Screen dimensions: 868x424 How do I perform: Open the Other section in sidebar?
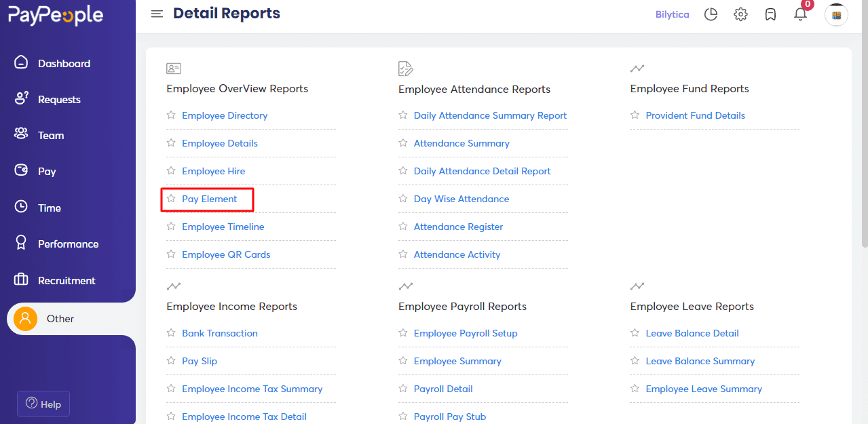tap(60, 318)
